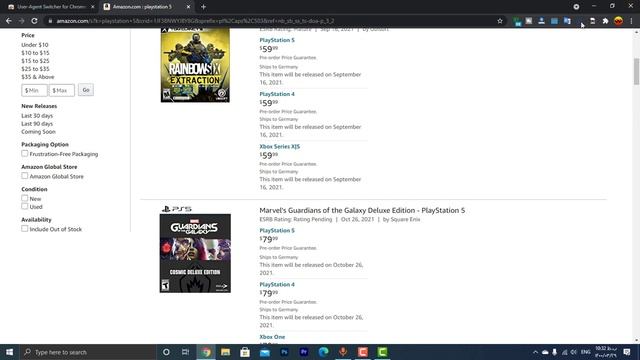This screenshot has height=360, width=640.
Task: Click the Go price filter button
Action: pyautogui.click(x=86, y=90)
